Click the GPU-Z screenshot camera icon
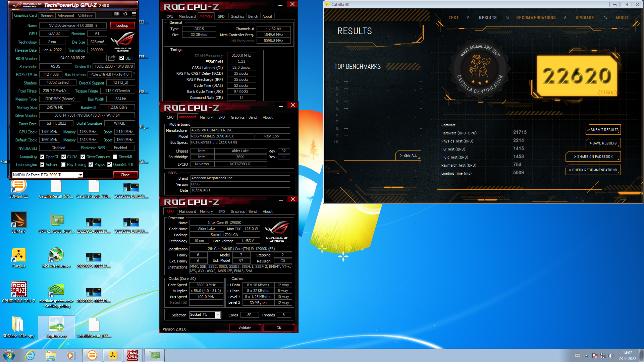This screenshot has width=644, height=362. (x=116, y=14)
